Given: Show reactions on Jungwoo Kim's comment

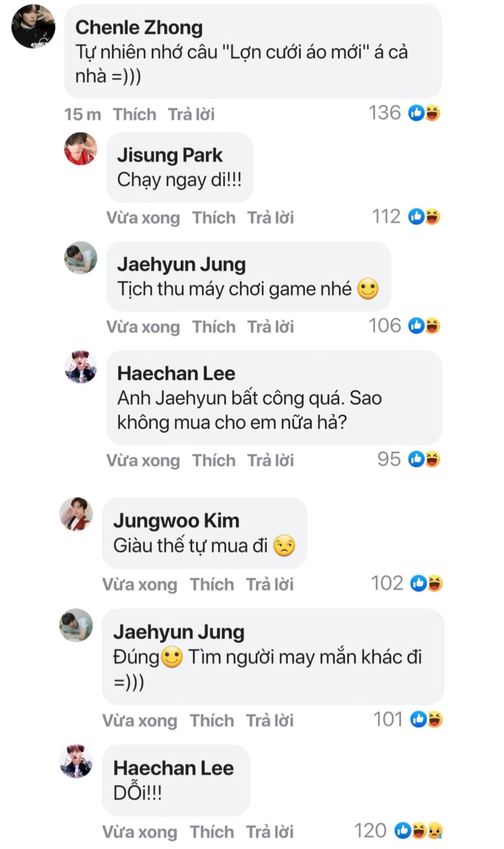Looking at the screenshot, I should [427, 584].
